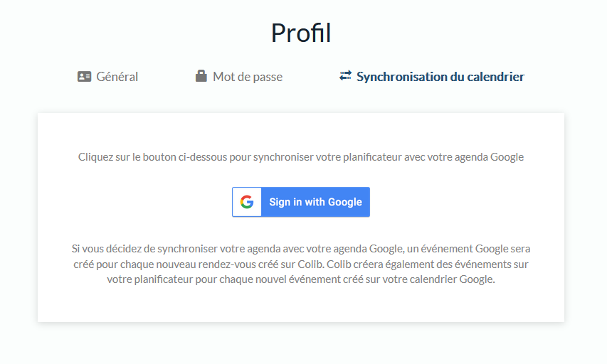Click the paragraph line starting "créé pour chaque"
The height and width of the screenshot is (364, 607).
pos(301,264)
